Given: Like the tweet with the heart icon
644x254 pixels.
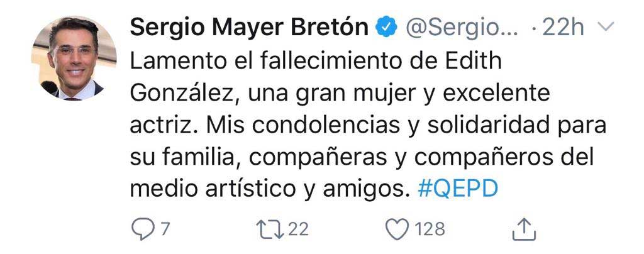Looking at the screenshot, I should coord(397,230).
